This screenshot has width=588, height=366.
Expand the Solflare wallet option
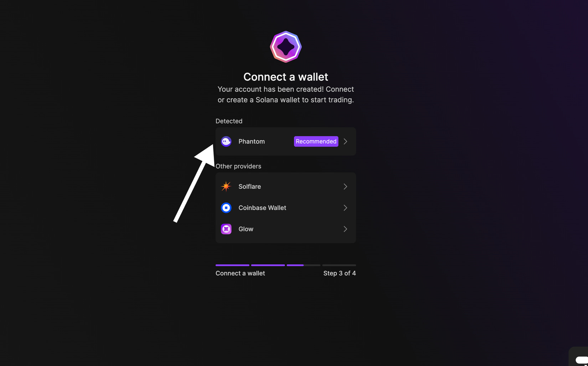345,186
